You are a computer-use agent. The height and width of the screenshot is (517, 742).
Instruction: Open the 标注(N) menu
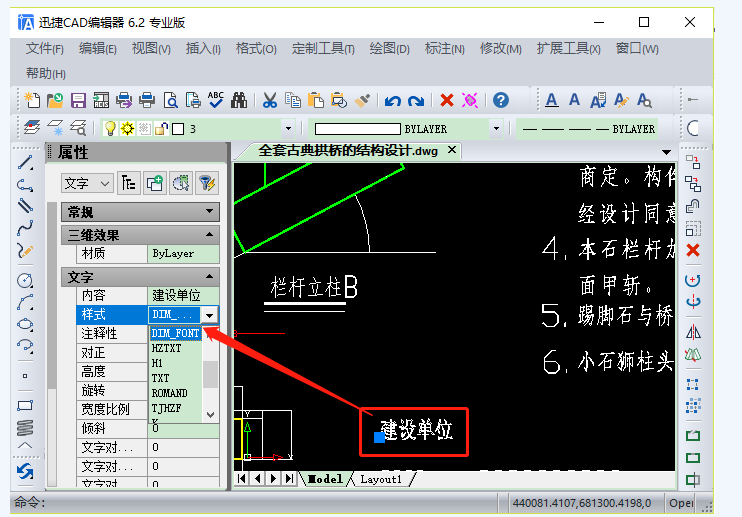[x=444, y=48]
